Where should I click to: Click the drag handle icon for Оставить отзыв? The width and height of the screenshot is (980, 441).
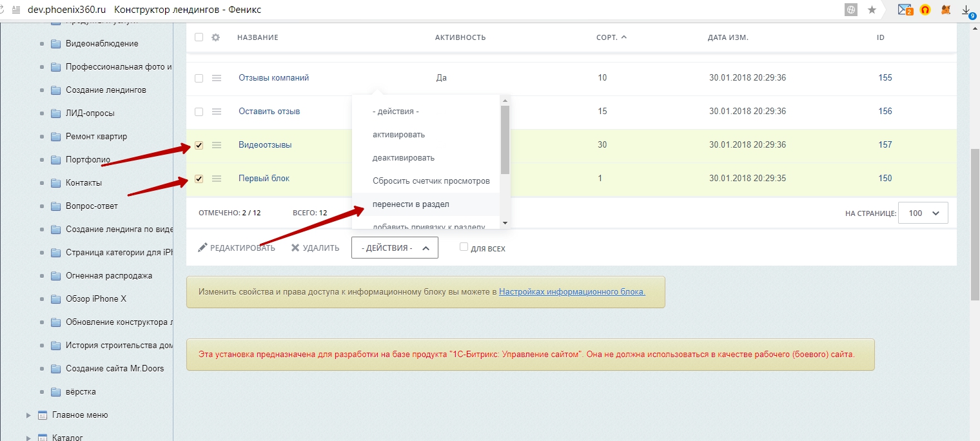pyautogui.click(x=217, y=112)
